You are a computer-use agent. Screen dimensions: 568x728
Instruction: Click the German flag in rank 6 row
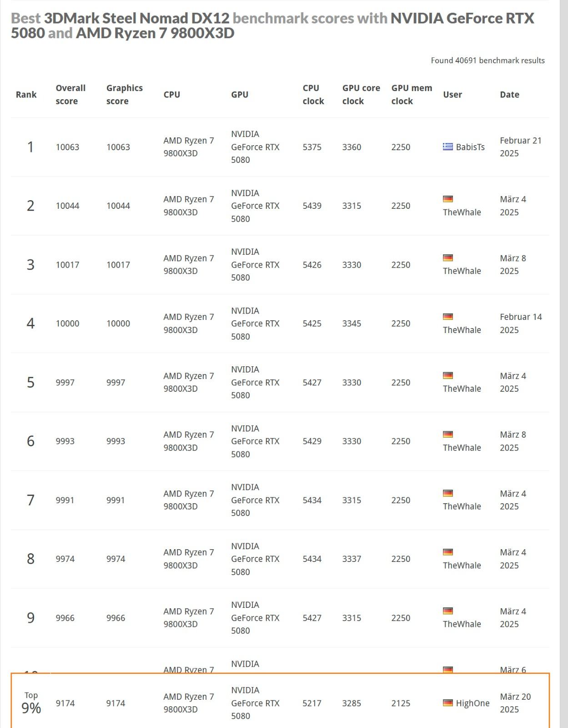point(447,435)
